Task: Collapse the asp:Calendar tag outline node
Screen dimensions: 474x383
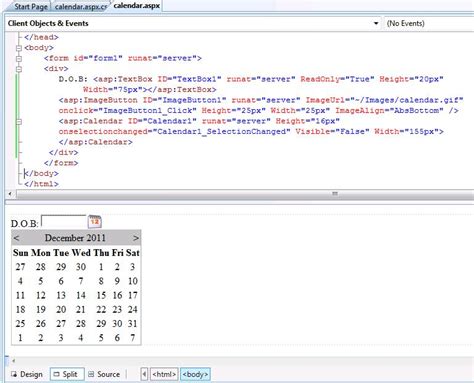Action: (19, 122)
